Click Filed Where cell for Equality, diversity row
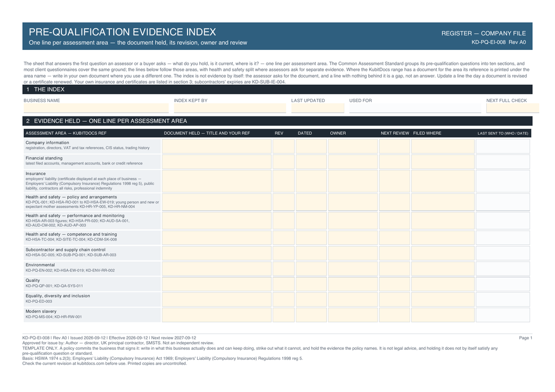The image size is (555, 392). [x=443, y=299]
